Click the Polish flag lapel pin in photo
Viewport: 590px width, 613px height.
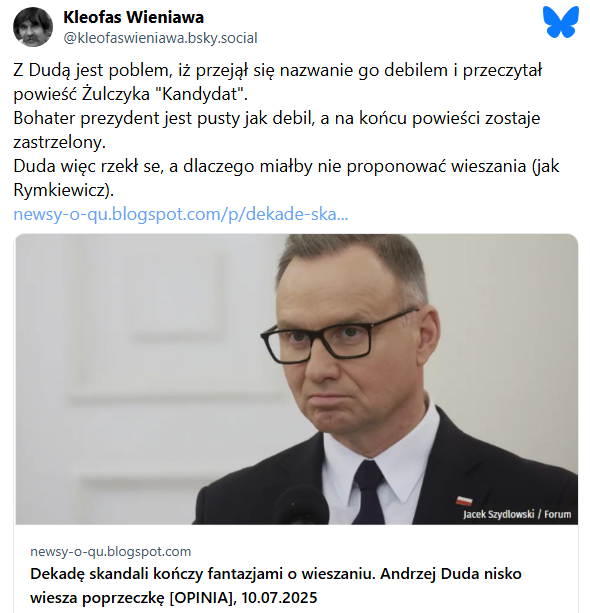pyautogui.click(x=464, y=501)
